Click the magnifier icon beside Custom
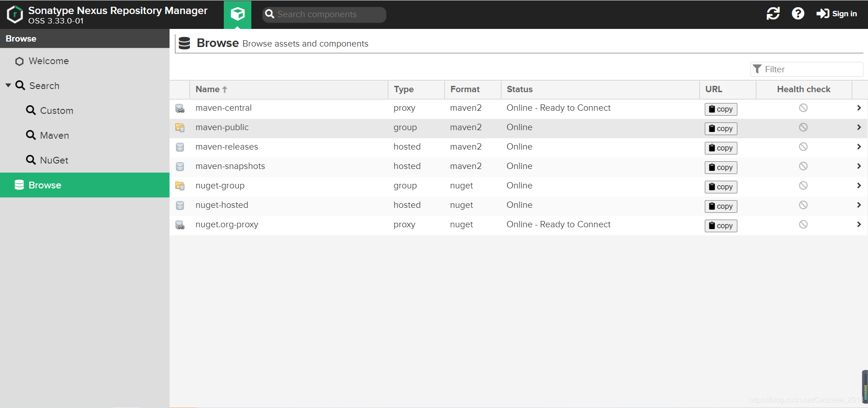The image size is (868, 408). (x=31, y=110)
